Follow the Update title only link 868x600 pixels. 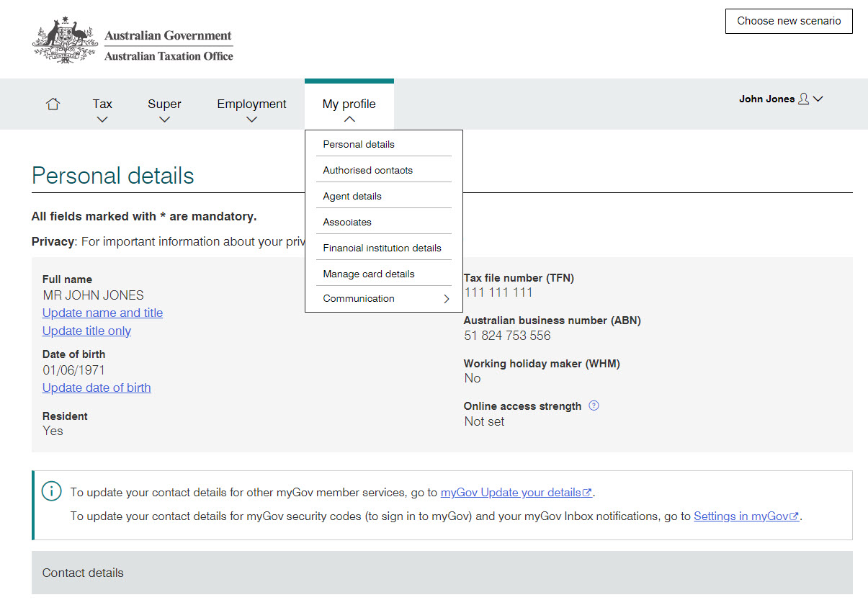(x=86, y=331)
